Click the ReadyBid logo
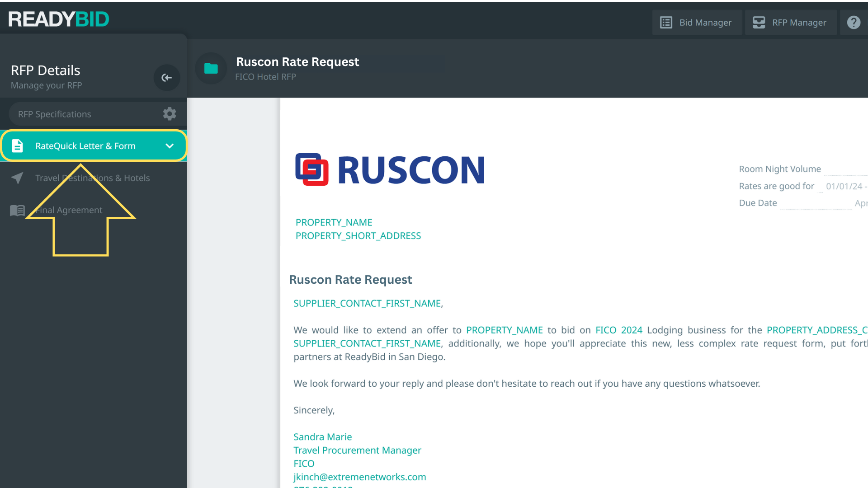The image size is (868, 488). [59, 19]
